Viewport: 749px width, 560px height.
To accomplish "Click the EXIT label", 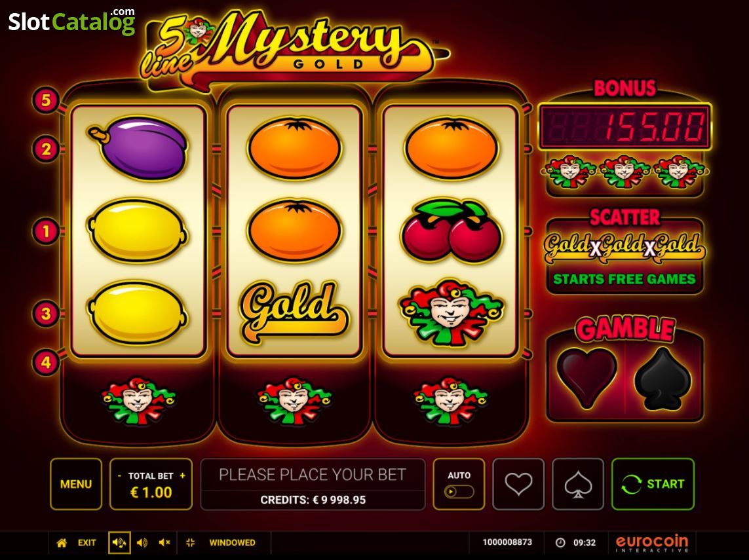I will (87, 543).
